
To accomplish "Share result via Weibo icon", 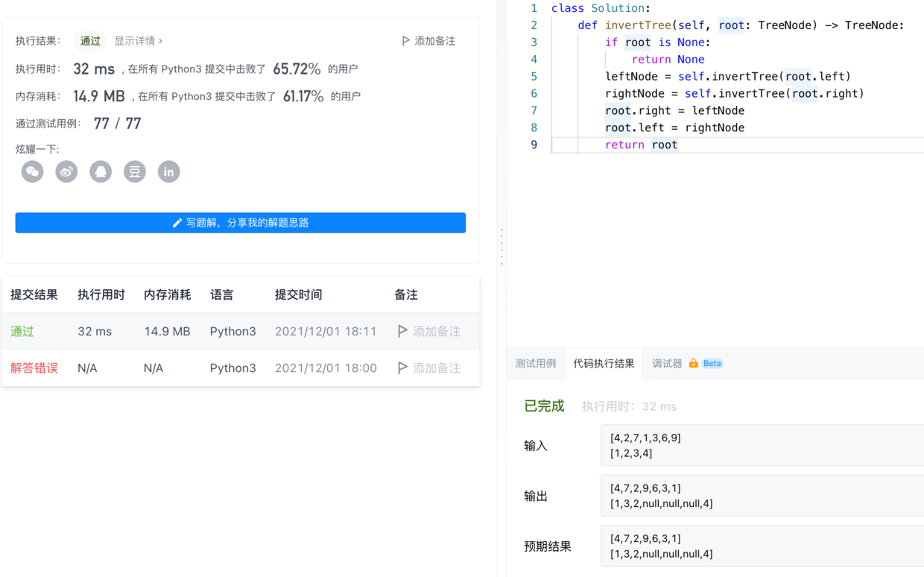I will pyautogui.click(x=66, y=171).
